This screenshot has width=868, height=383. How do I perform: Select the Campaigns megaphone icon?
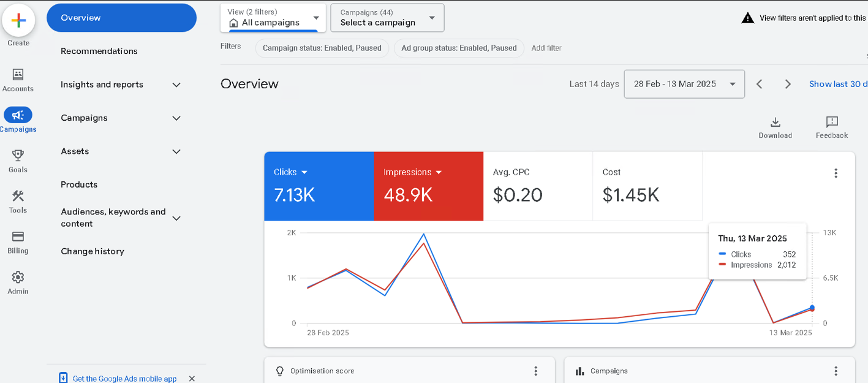point(18,115)
